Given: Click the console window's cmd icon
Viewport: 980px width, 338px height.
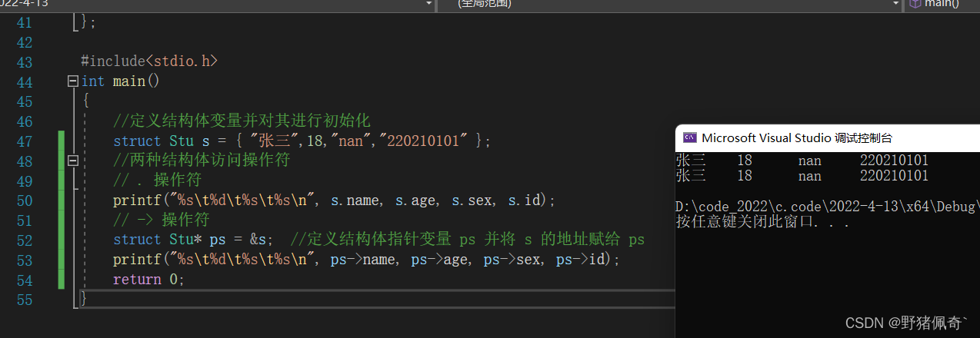Looking at the screenshot, I should pyautogui.click(x=690, y=138).
